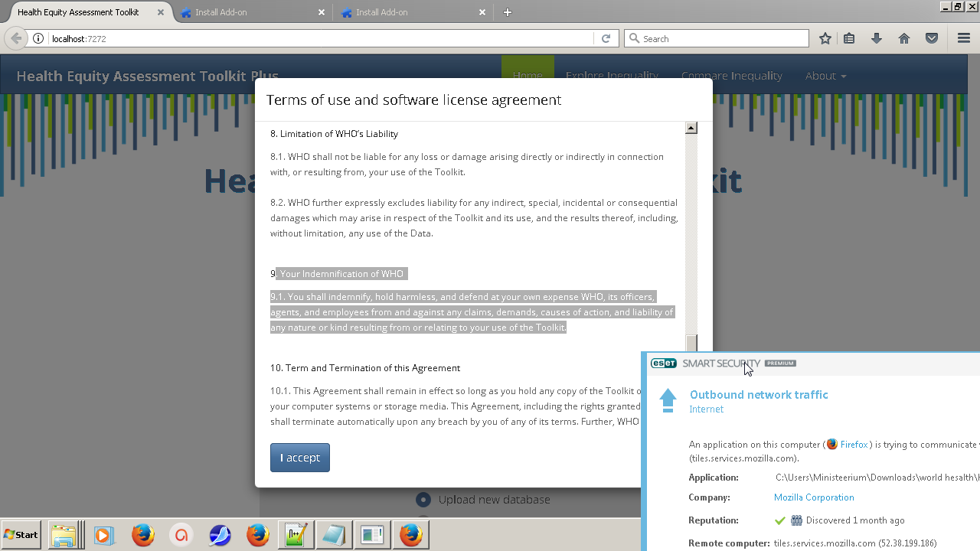Save page with the Pocket icon
The width and height of the screenshot is (980, 551).
932,38
